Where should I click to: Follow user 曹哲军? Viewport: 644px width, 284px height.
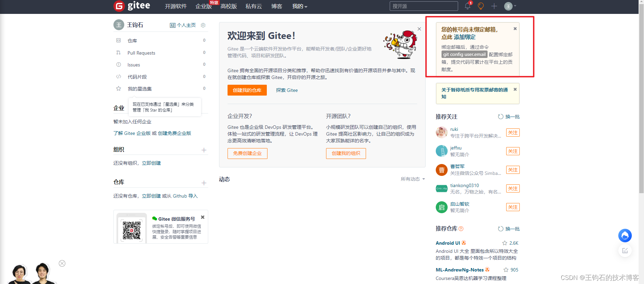(513, 170)
